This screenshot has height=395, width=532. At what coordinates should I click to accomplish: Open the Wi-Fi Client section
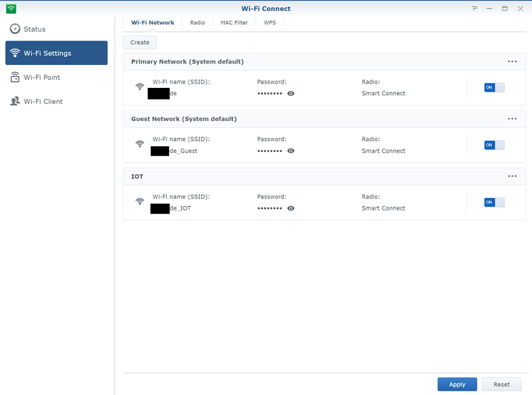coord(43,102)
